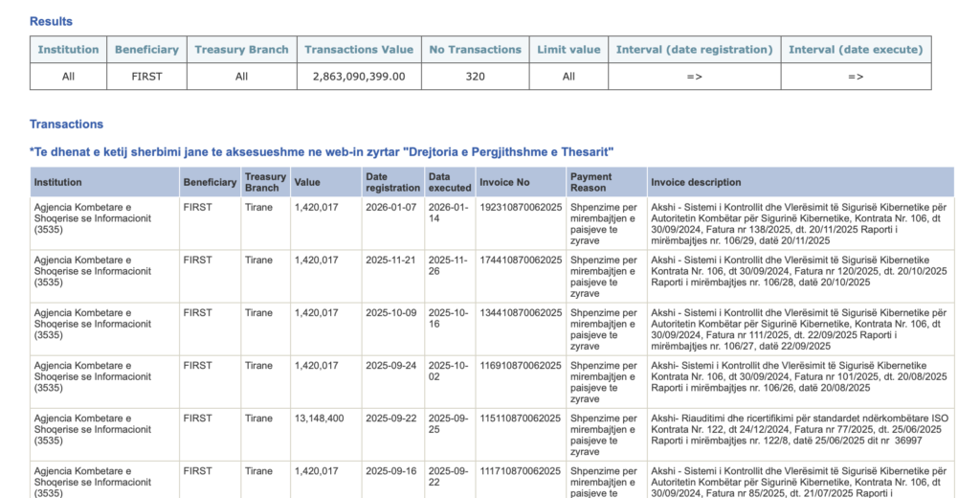The width and height of the screenshot is (980, 498).
Task: Click the Payment Reason column header
Action: point(591,182)
